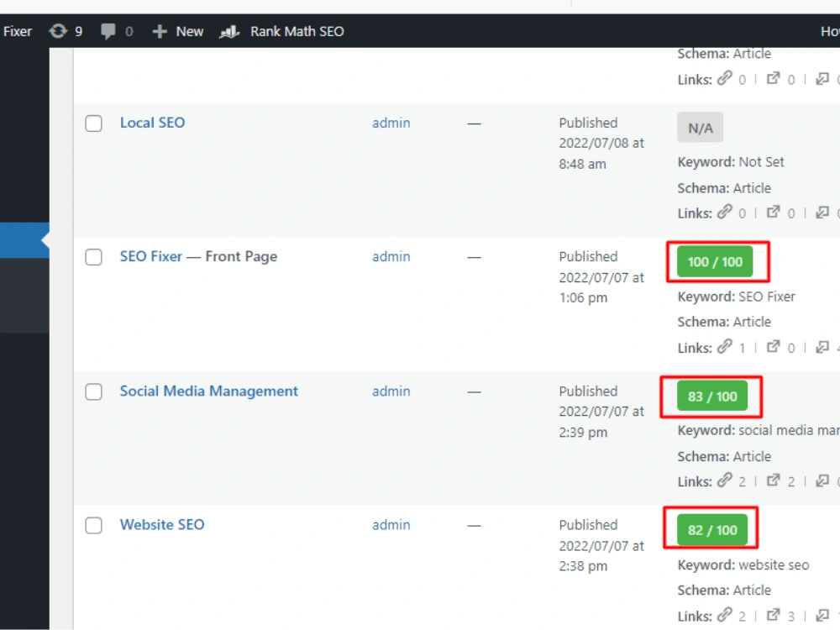Click 'Schema: Article' in Local SEO row
840x630 pixels.
coord(724,188)
